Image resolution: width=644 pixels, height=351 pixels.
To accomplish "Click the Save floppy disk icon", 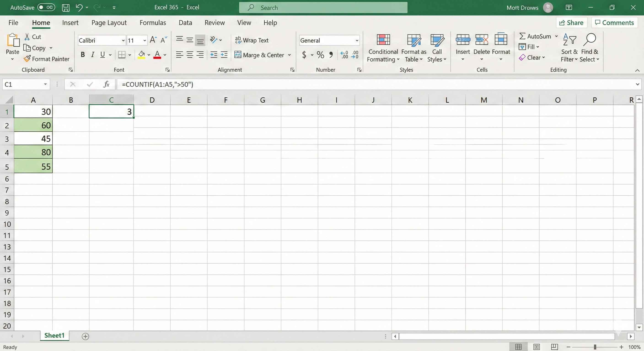I will (66, 8).
